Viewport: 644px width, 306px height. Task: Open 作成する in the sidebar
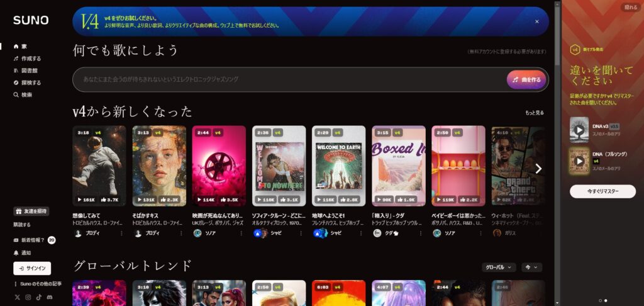click(27, 59)
